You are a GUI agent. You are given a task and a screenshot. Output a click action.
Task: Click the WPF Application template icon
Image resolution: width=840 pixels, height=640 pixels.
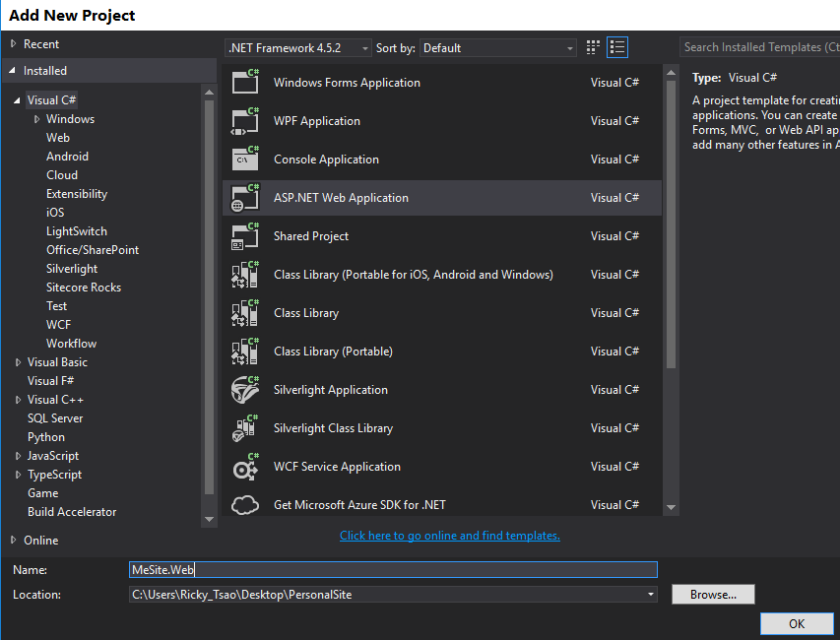(245, 120)
